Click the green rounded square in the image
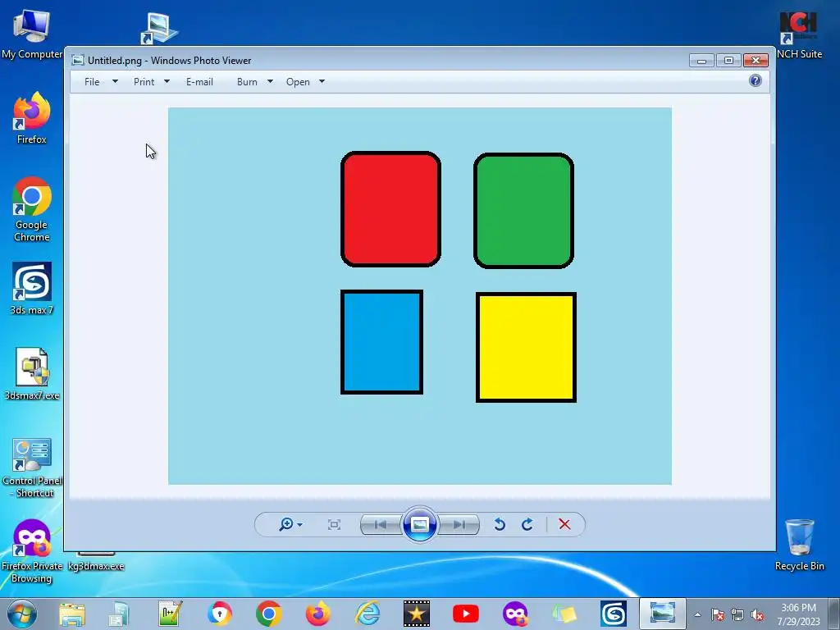The width and height of the screenshot is (840, 630). click(x=523, y=211)
